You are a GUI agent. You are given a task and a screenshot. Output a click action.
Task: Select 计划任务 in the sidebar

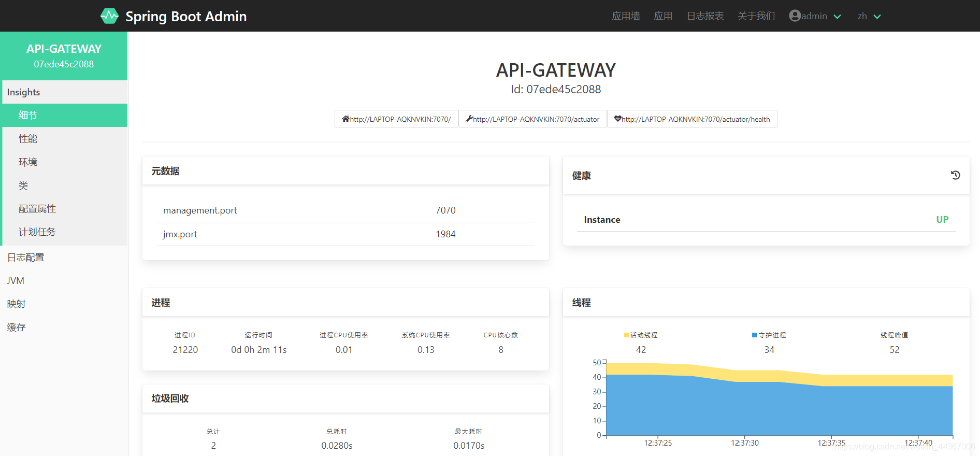point(65,232)
